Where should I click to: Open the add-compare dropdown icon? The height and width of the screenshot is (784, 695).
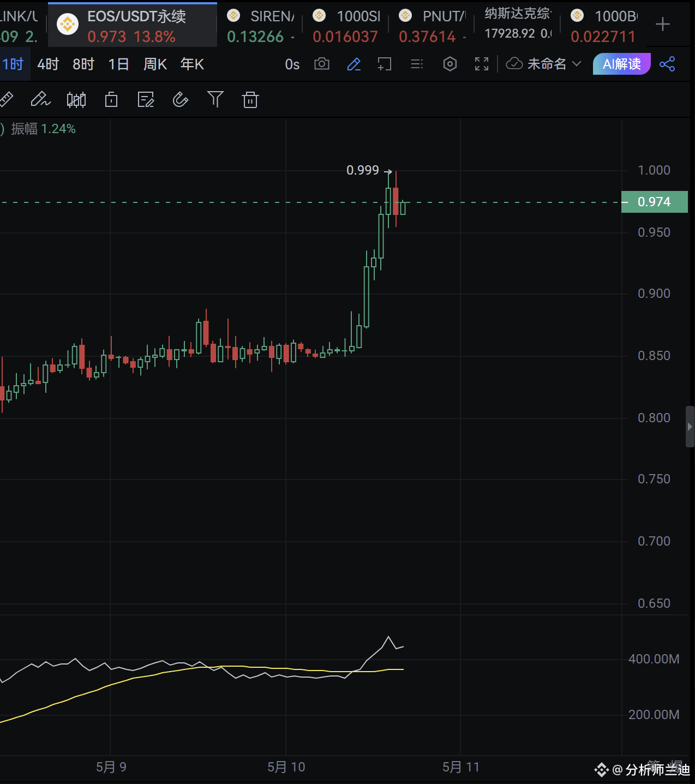[384, 64]
